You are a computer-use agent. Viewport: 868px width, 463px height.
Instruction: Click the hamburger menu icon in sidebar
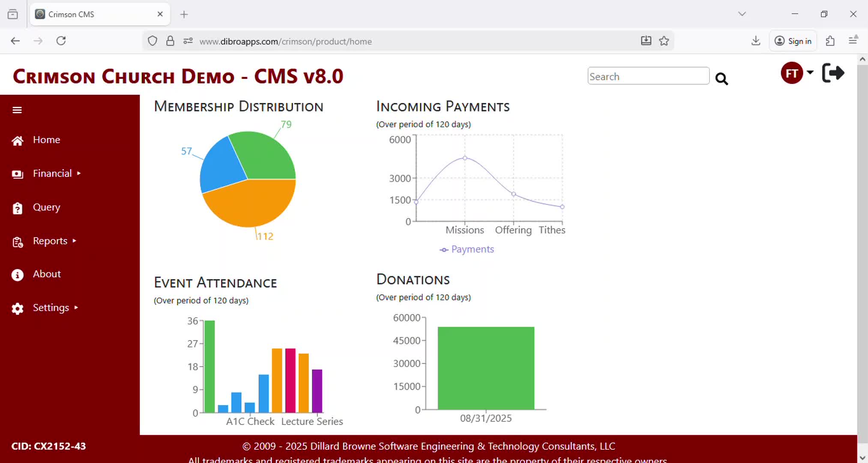point(17,110)
